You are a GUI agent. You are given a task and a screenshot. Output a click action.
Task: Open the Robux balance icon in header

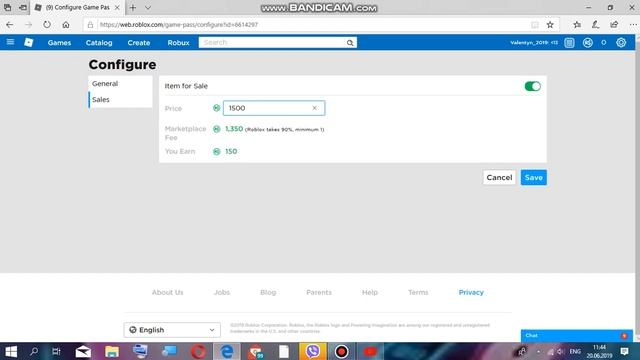pos(588,42)
